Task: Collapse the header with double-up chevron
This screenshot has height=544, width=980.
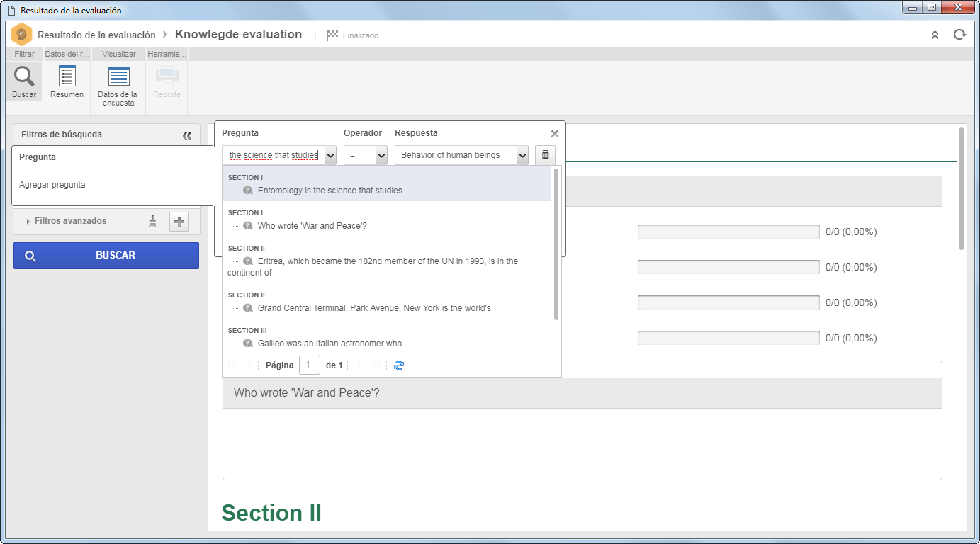Action: coord(935,35)
